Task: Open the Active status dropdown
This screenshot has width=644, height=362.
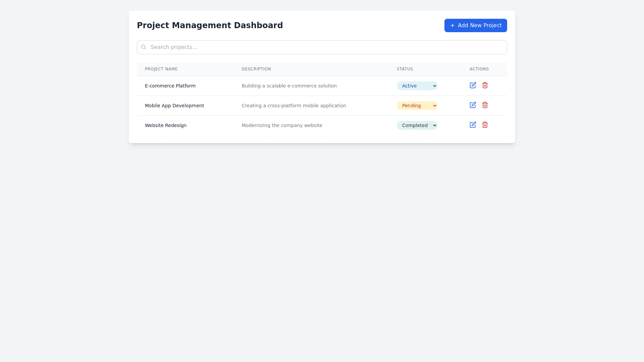Action: 417,86
